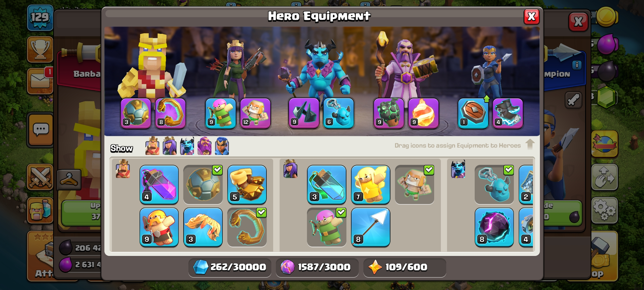Open the Grand Warden Fireball equipment slot
The width and height of the screenshot is (644, 290).
click(x=423, y=113)
